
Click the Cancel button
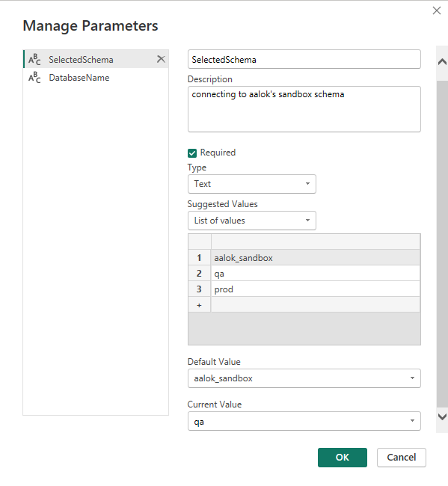401,457
